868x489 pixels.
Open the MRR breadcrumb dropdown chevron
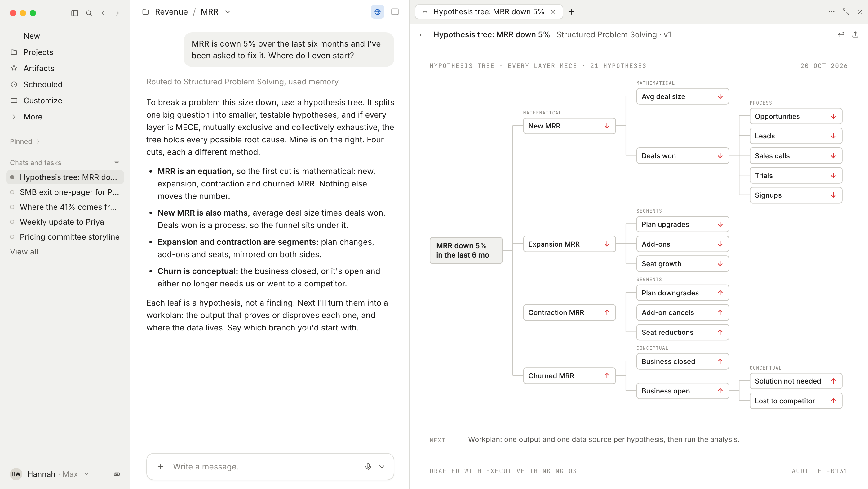click(228, 12)
